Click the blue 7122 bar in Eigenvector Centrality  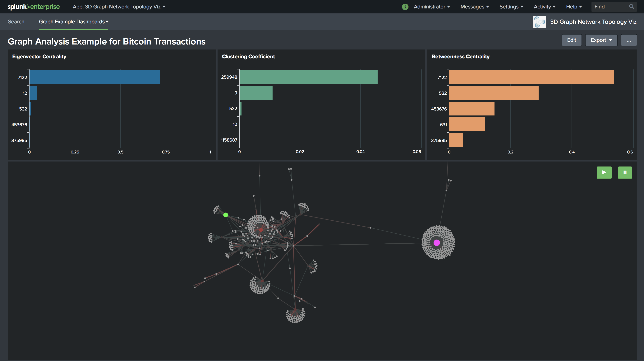pos(94,77)
